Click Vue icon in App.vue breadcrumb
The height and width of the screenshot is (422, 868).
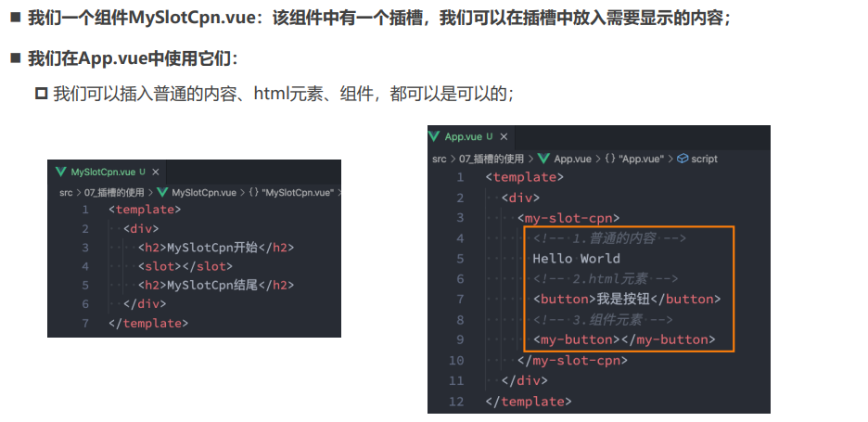[544, 159]
